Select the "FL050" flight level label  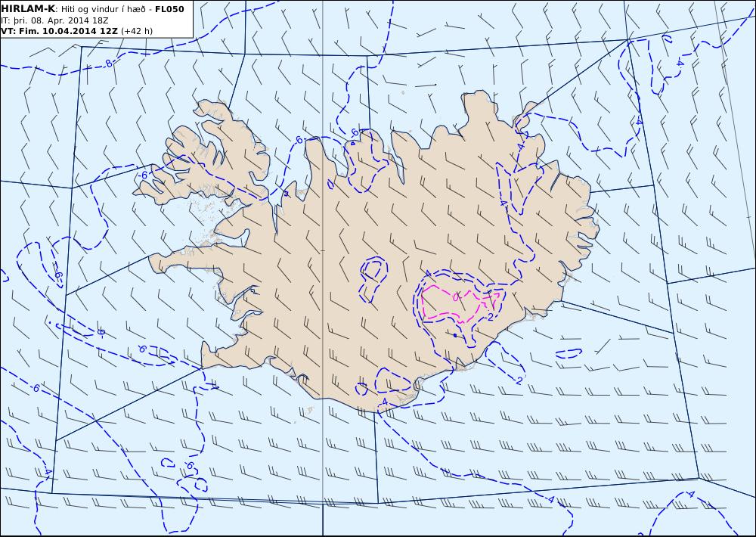(x=169, y=9)
